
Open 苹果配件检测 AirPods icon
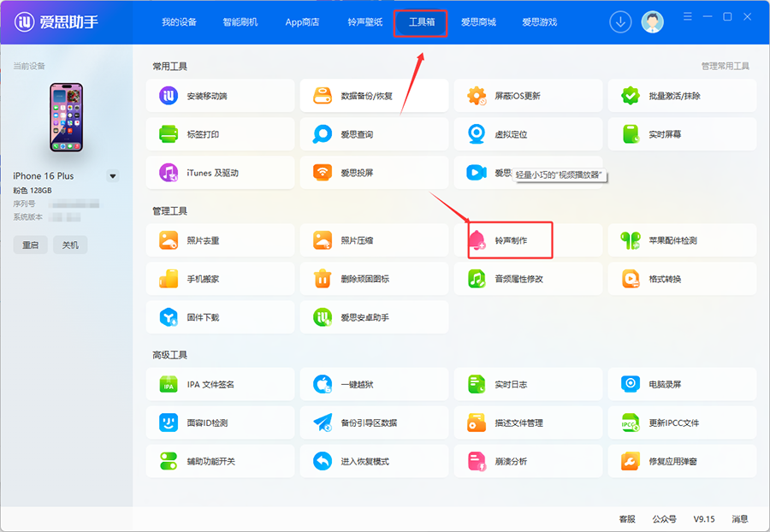click(x=631, y=240)
